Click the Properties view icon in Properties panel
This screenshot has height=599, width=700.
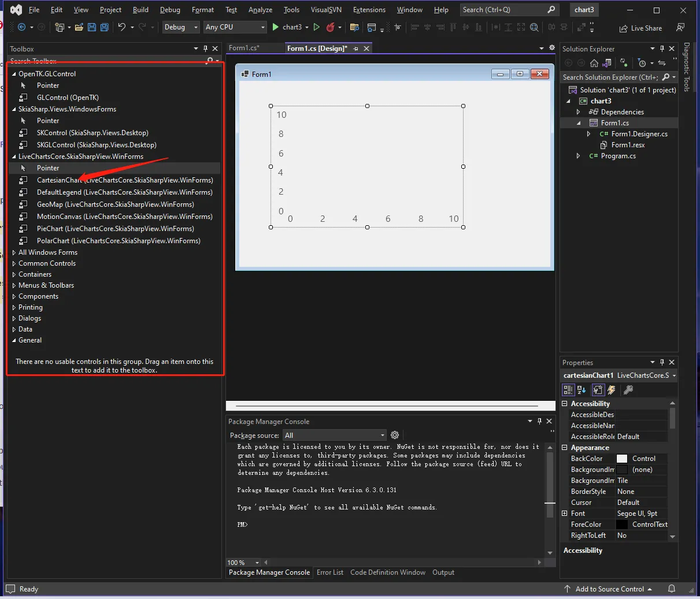(x=598, y=390)
